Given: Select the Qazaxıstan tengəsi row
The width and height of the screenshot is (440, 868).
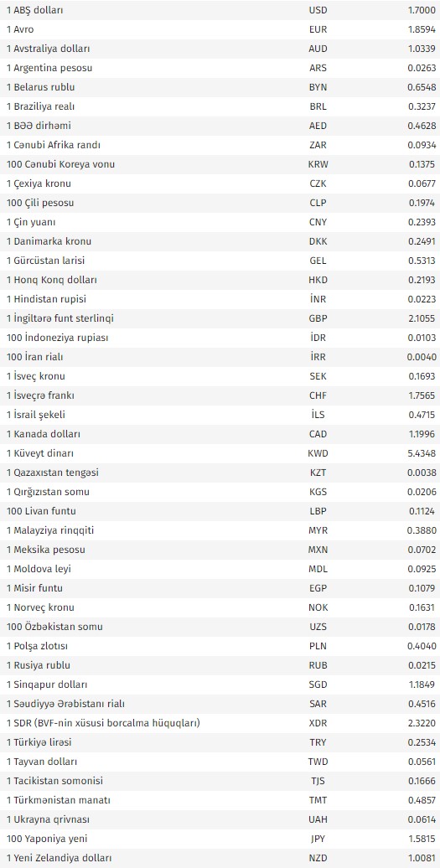Looking at the screenshot, I should point(220,473).
